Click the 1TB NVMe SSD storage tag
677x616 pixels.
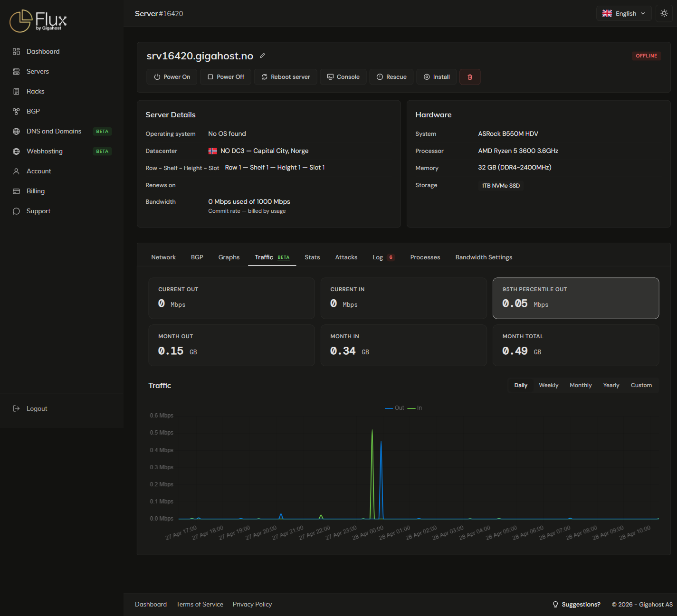[x=501, y=186]
